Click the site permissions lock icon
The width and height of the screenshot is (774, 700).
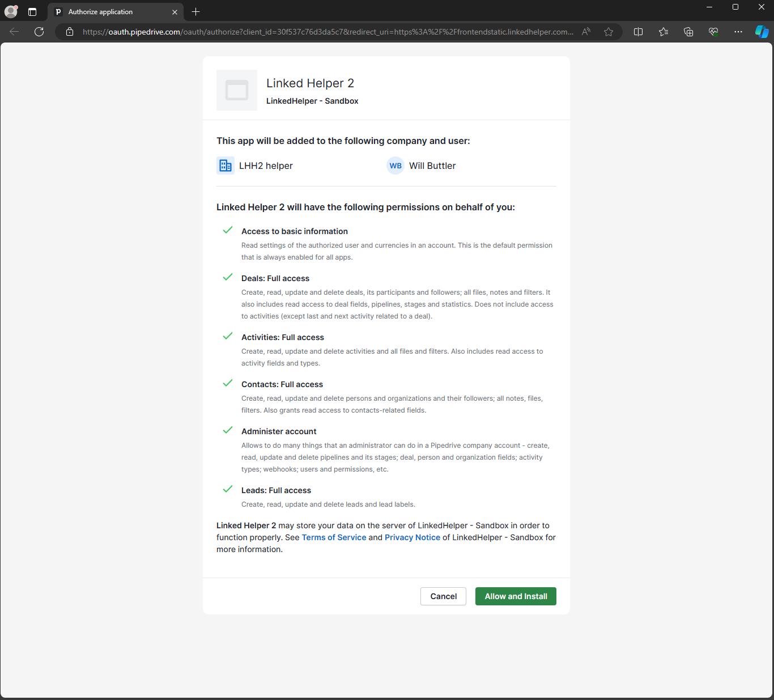69,32
